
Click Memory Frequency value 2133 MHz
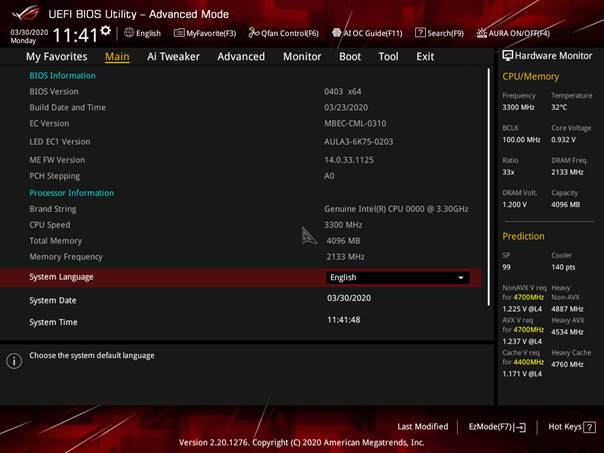pos(346,257)
